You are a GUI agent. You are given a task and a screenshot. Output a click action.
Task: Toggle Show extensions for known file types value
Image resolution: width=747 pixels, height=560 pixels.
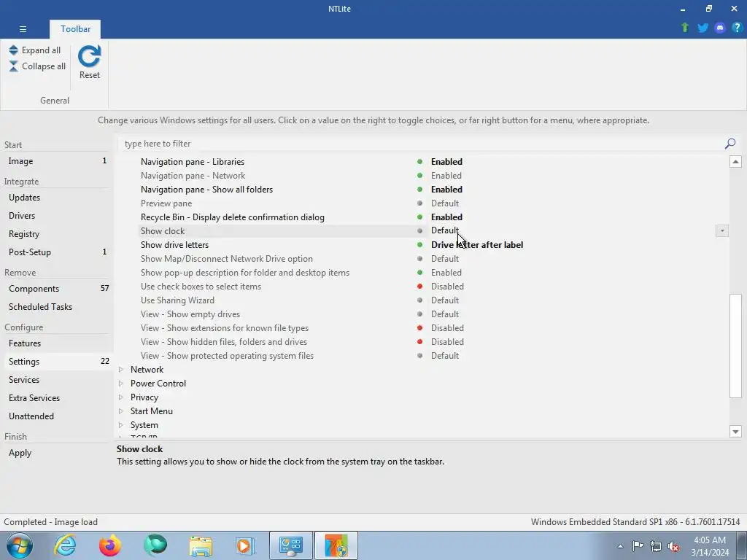coord(447,328)
